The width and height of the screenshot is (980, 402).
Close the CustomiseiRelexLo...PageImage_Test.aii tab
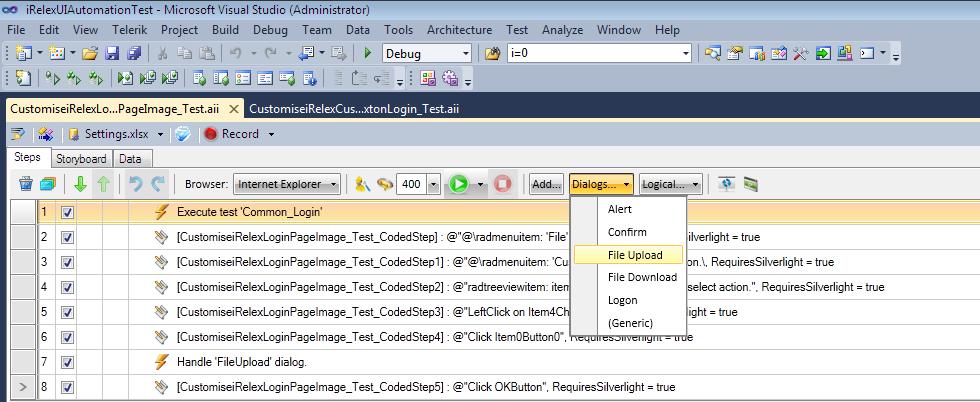[x=234, y=109]
